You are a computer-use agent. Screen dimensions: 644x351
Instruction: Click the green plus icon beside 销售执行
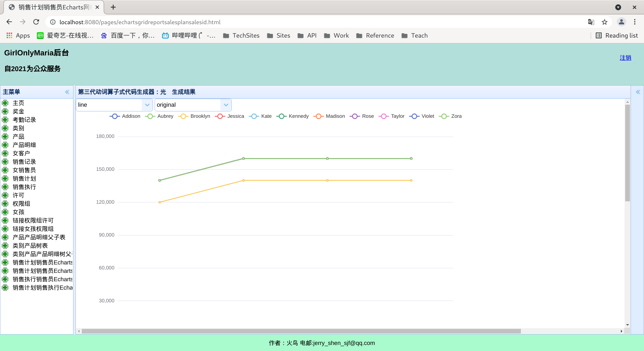tap(5, 187)
